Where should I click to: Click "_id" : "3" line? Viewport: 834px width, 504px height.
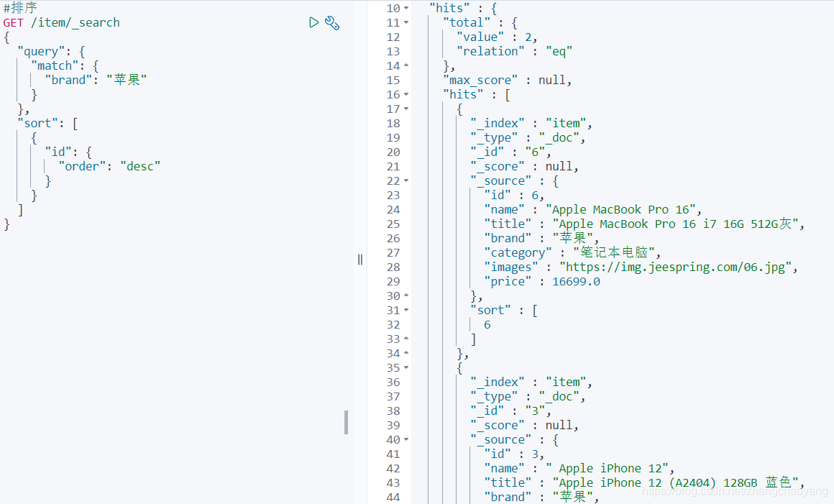(x=510, y=411)
